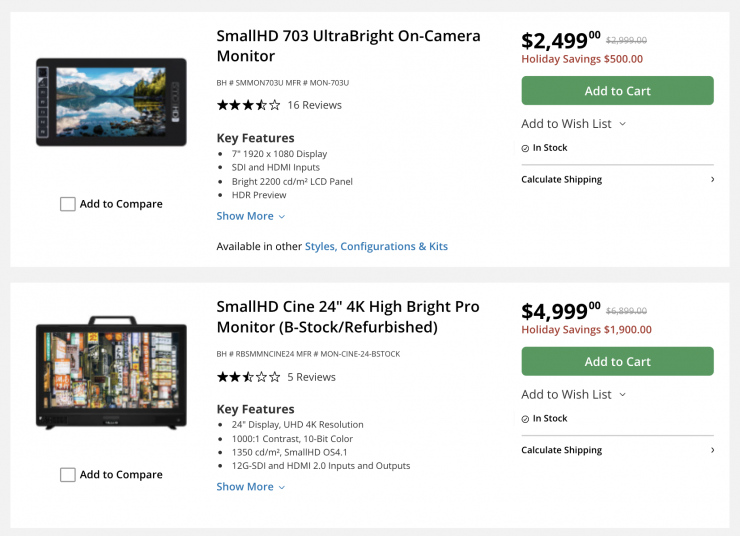Screen dimensions: 740x536
Task: Open Add to Wish List dropdown for Cine 24"
Action: tap(573, 395)
